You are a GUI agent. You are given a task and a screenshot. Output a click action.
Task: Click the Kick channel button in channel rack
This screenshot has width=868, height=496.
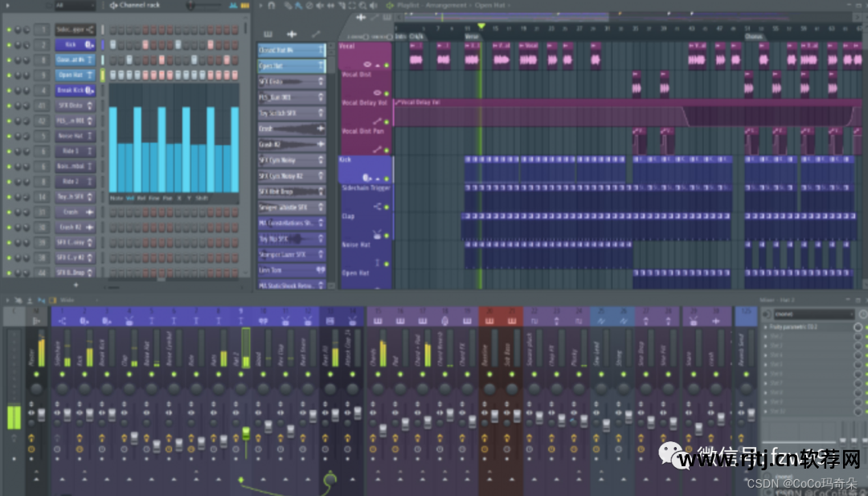(x=71, y=45)
